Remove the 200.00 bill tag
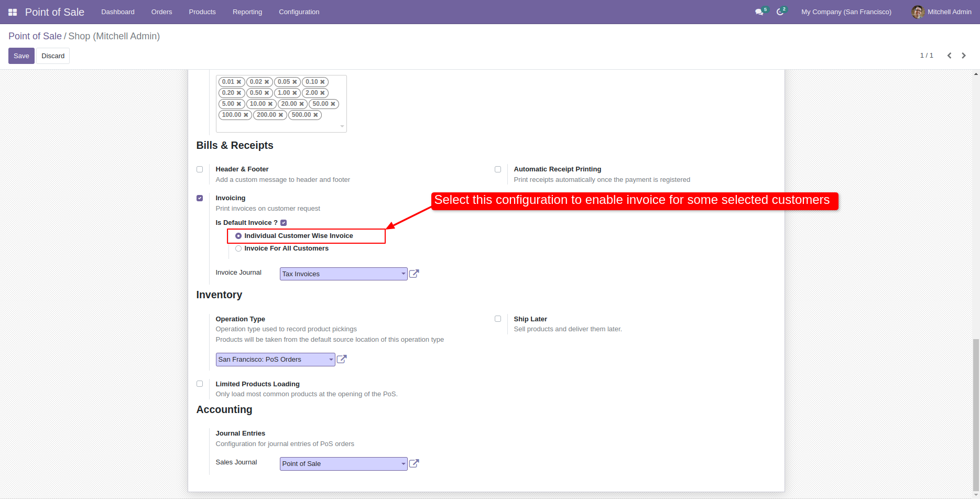 (x=281, y=115)
